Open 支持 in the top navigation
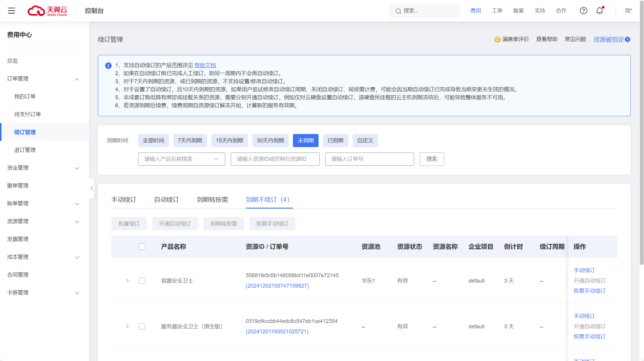 click(540, 11)
